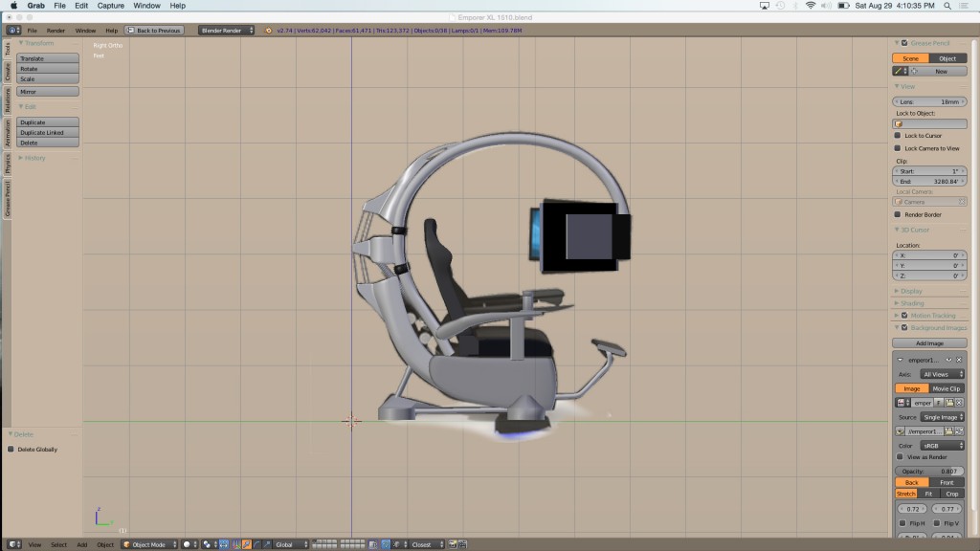Open the Object menu in the 3D view header
980x551 pixels.
pos(105,544)
